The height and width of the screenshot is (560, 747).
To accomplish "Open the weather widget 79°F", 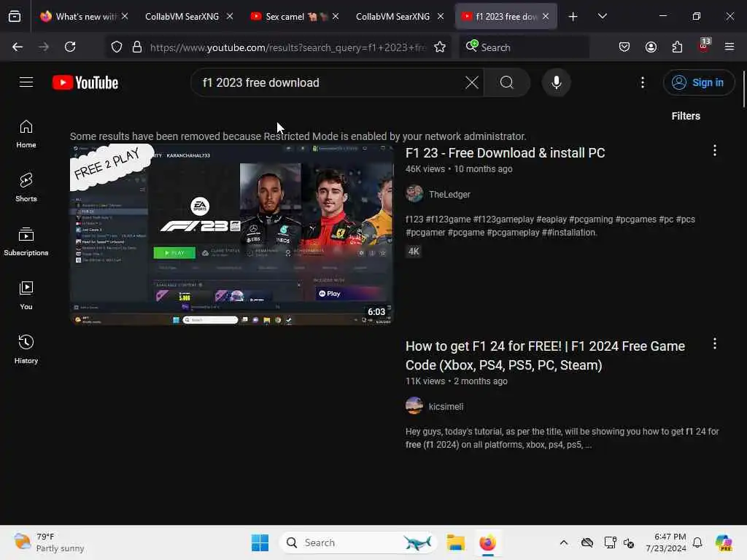I will point(49,542).
